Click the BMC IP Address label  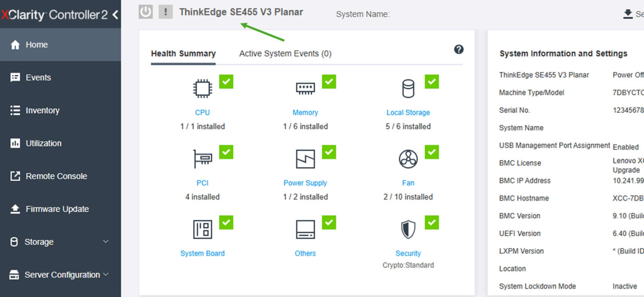click(x=525, y=181)
